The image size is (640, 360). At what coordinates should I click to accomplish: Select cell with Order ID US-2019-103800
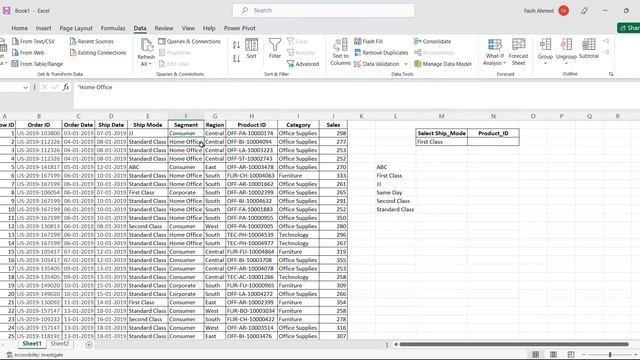[38, 133]
